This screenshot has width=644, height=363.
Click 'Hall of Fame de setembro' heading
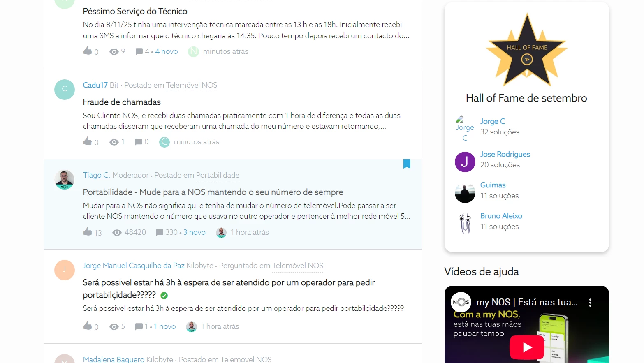(x=526, y=98)
